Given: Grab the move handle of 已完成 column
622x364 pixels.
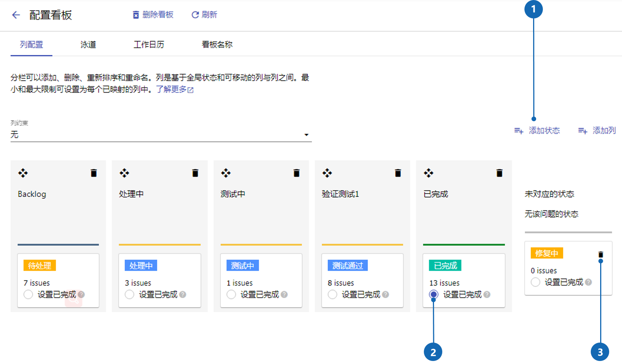Looking at the screenshot, I should (428, 173).
